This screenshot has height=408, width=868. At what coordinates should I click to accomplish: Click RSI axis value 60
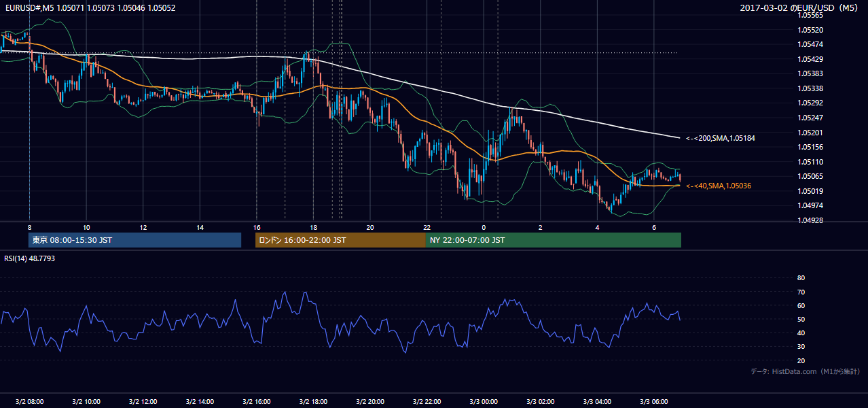coord(801,305)
